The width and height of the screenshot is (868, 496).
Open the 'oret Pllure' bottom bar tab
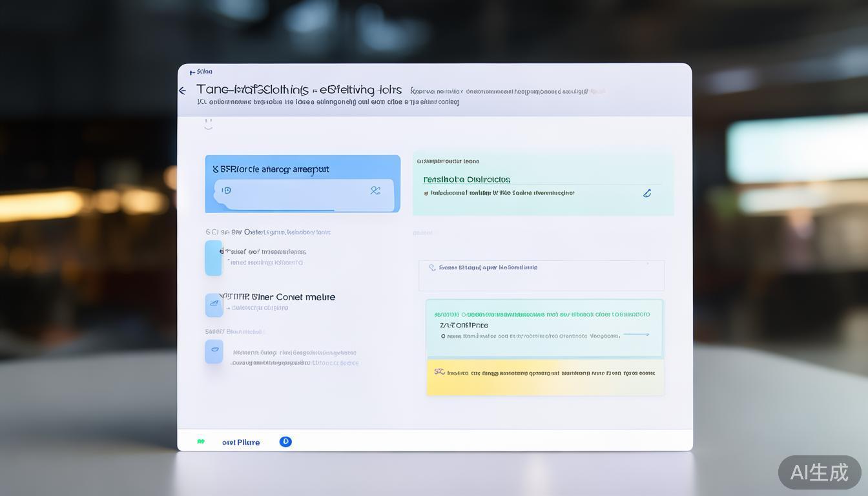click(241, 442)
